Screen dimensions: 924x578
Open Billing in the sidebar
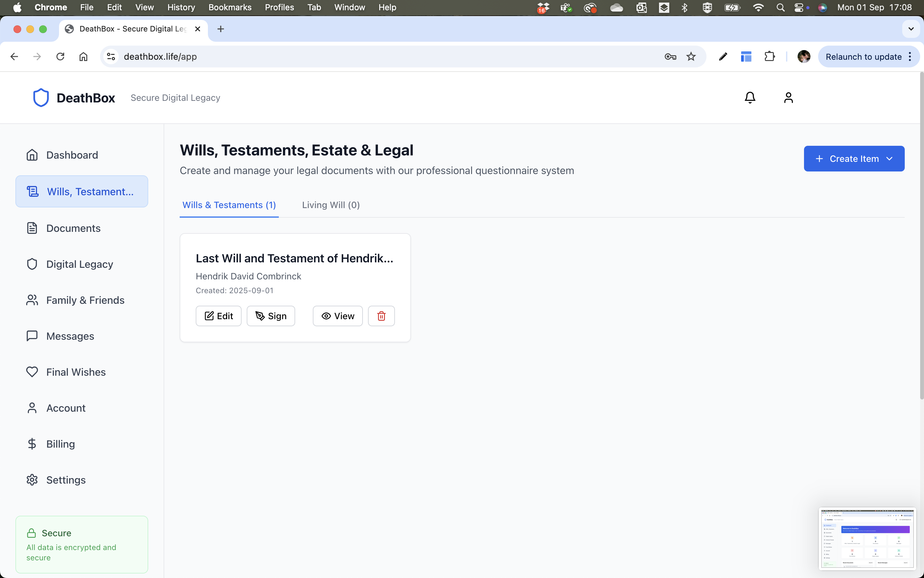[82, 444]
